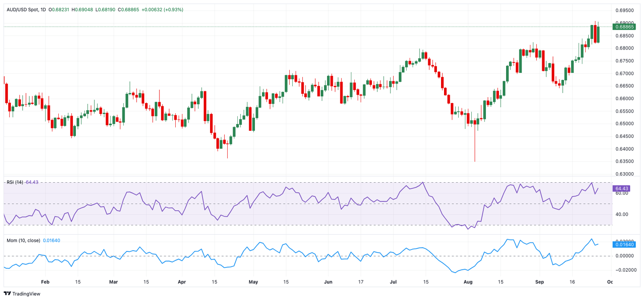Click the Mar label on time axis
The height and width of the screenshot is (300, 644).
coord(114,282)
